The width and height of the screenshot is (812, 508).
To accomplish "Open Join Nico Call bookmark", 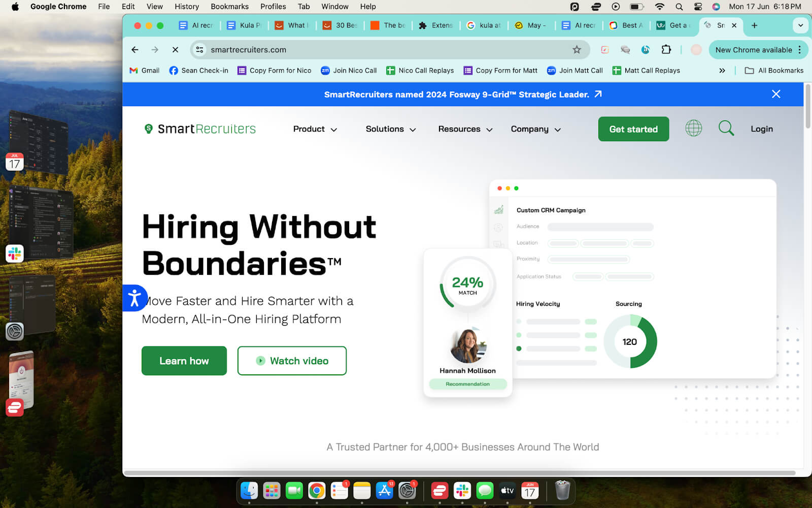I will [x=349, y=71].
